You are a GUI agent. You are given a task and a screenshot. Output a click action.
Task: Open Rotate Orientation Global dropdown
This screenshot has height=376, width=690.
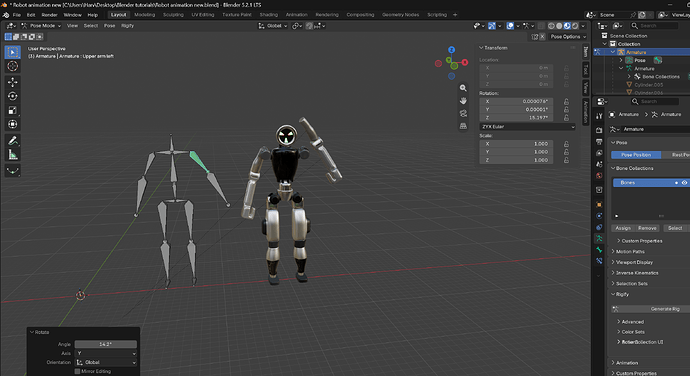(x=106, y=362)
